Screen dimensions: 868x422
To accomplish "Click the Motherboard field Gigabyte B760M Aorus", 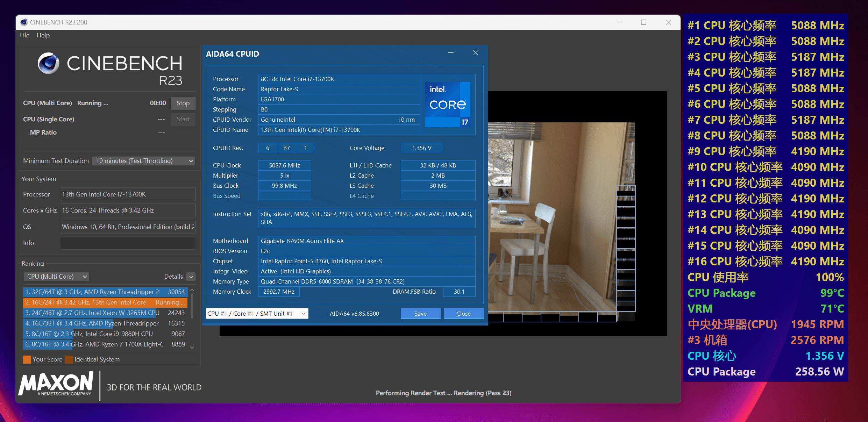I will (x=367, y=241).
